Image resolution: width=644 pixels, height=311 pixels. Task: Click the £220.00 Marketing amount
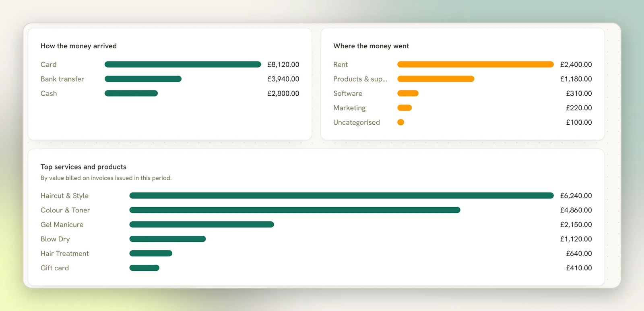pyautogui.click(x=579, y=108)
